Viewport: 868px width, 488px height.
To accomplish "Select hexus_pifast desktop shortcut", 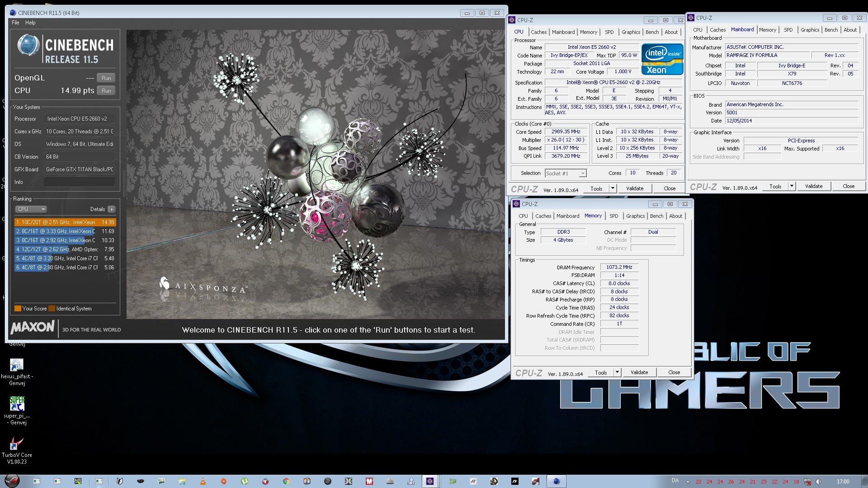I will click(17, 372).
